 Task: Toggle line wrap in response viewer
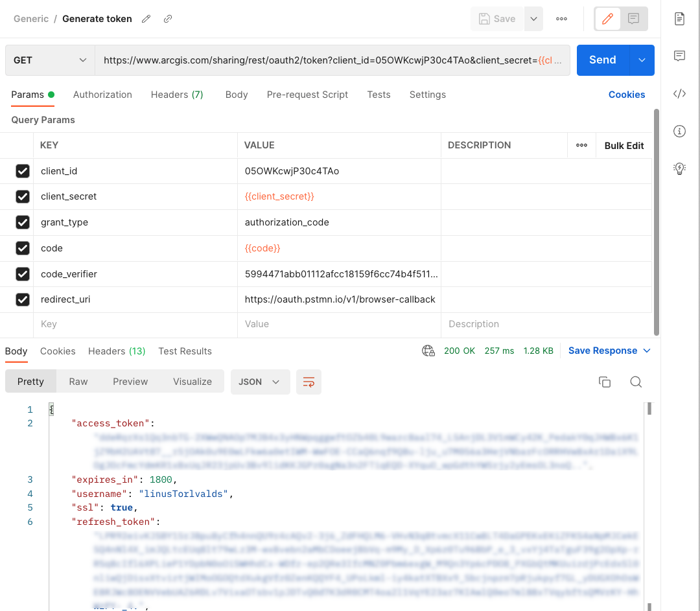[x=309, y=382]
